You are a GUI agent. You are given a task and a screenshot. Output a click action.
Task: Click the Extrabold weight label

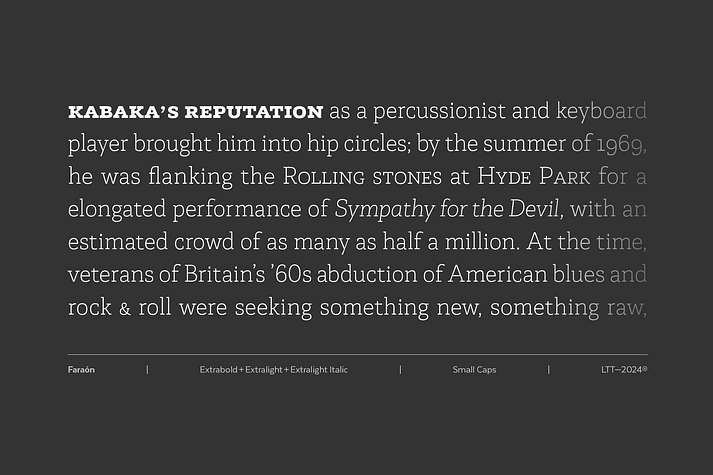218,370
